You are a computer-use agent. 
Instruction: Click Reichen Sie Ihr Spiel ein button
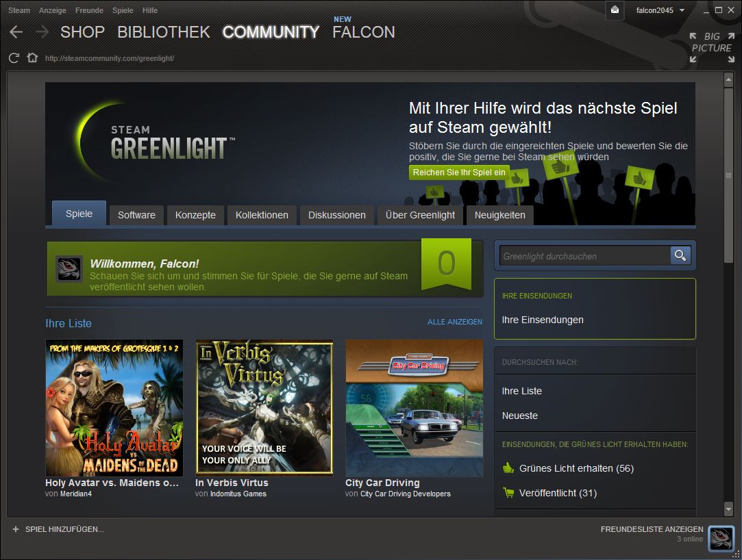click(459, 172)
